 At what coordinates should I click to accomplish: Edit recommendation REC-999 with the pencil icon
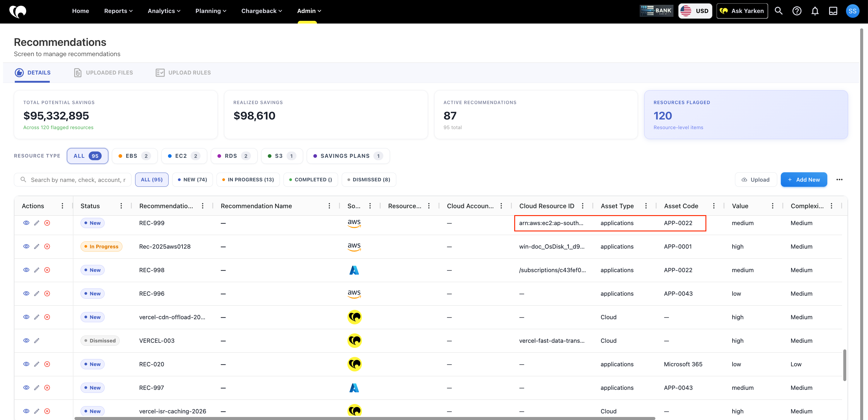(x=37, y=223)
